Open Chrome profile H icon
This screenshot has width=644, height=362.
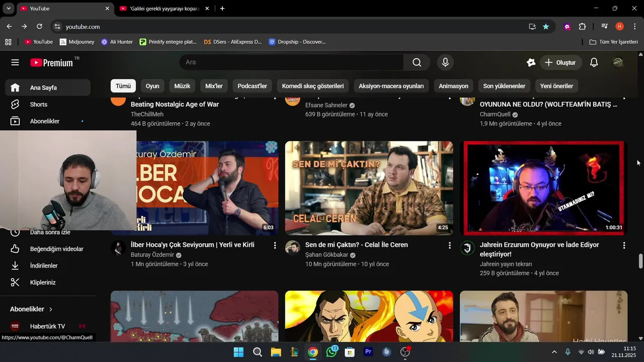619,27
